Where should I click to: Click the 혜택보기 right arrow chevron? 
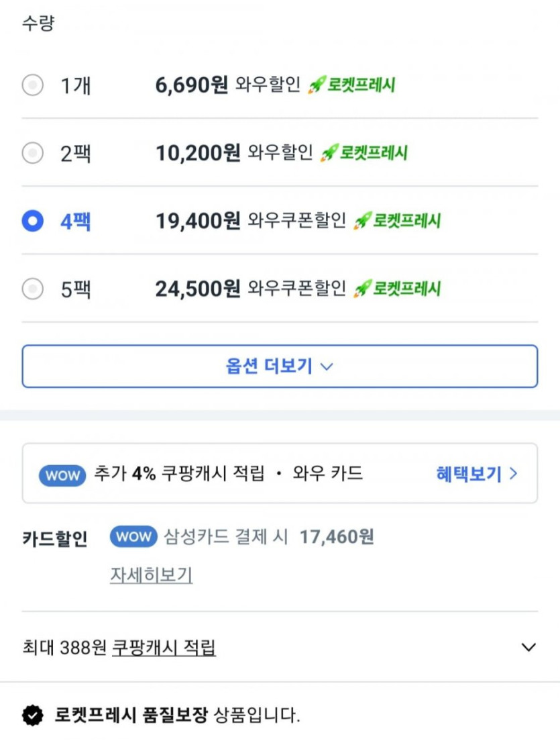click(514, 475)
